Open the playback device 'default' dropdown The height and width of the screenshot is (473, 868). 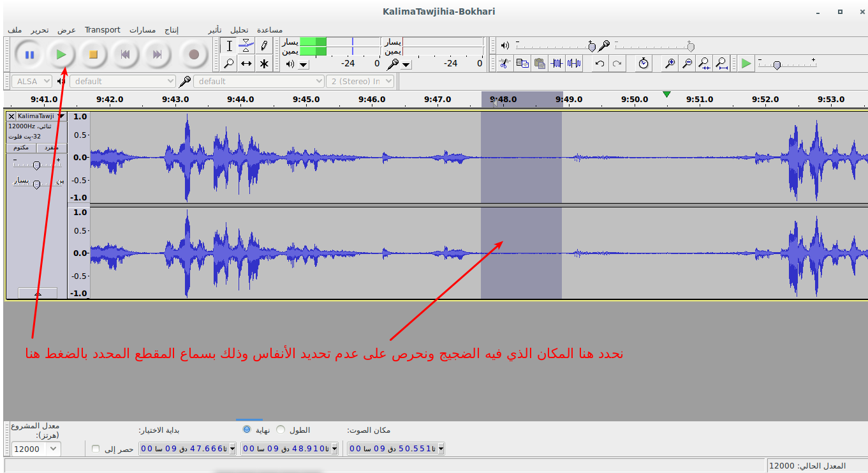pos(122,81)
